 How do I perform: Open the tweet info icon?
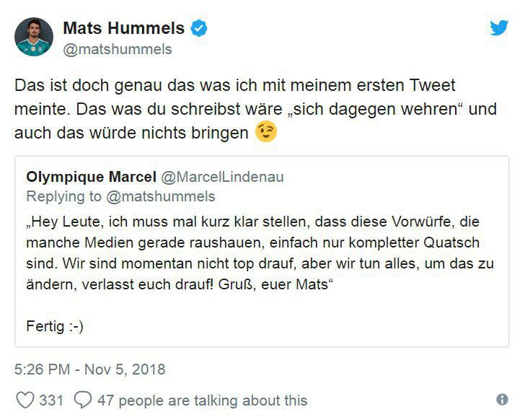[x=502, y=400]
